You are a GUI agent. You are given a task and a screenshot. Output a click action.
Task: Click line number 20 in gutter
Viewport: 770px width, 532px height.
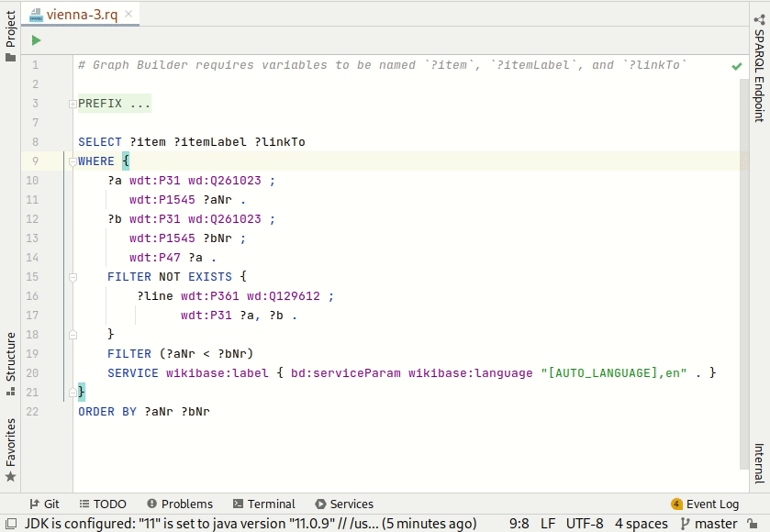[32, 373]
